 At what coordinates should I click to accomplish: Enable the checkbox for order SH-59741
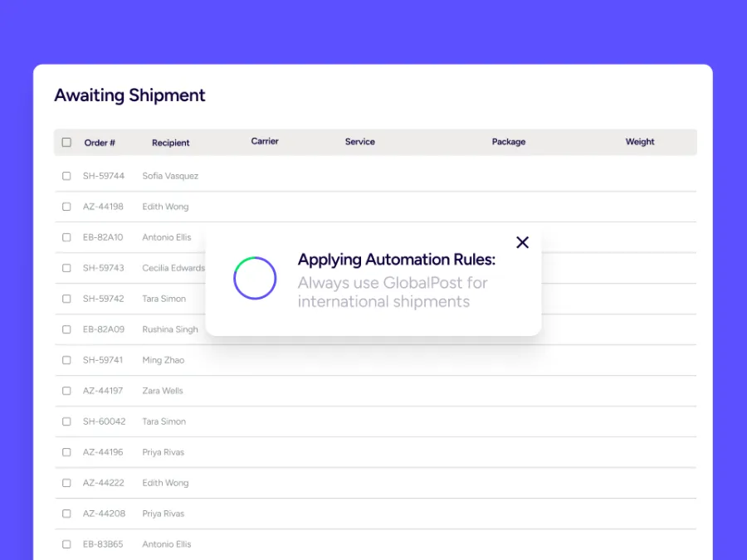(66, 360)
